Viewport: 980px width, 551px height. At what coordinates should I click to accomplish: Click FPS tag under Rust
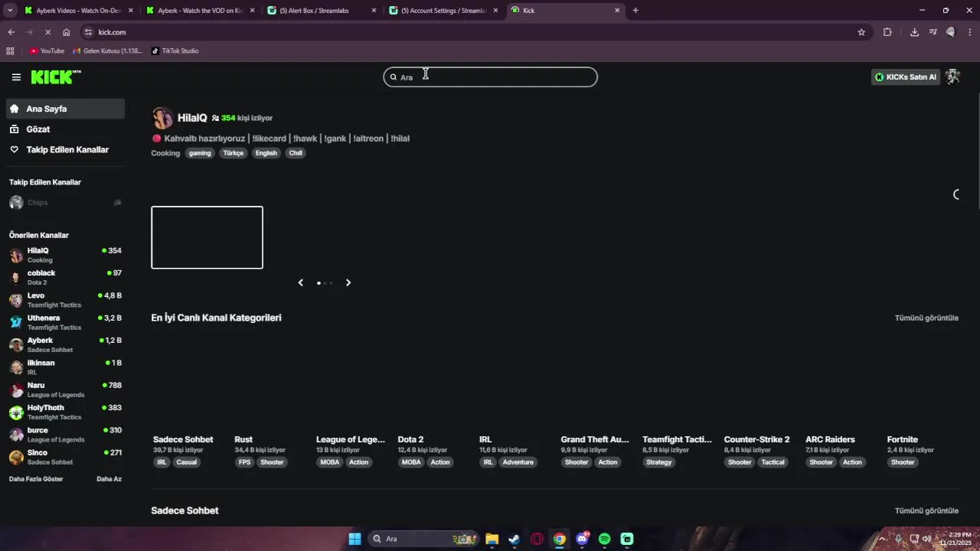[x=244, y=462]
